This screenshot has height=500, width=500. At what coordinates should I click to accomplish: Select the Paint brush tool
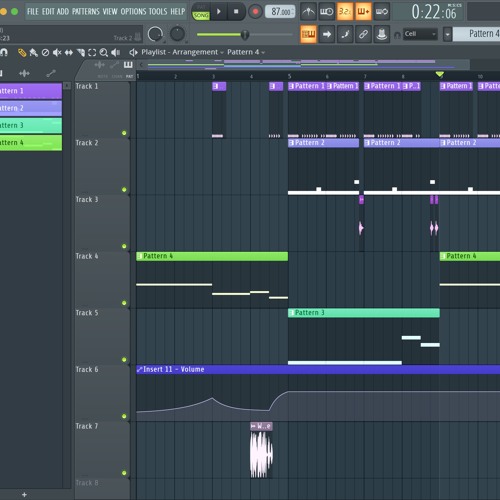pyautogui.click(x=34, y=53)
